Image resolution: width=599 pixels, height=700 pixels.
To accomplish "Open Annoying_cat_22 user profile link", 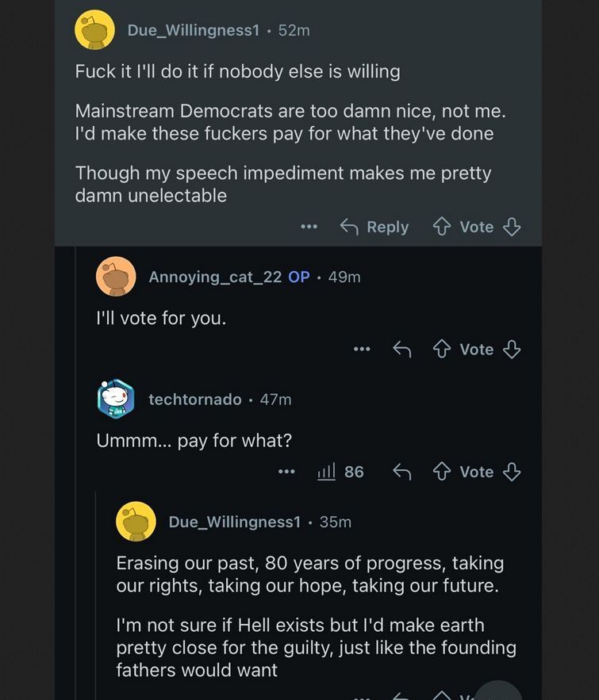I will (215, 277).
